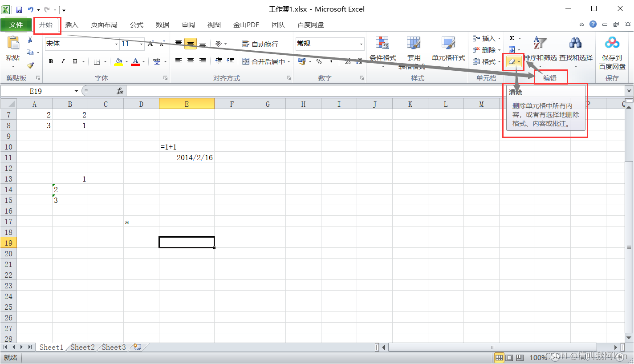Image resolution: width=634 pixels, height=364 pixels.
Task: Toggle align text right
Action: click(x=203, y=61)
